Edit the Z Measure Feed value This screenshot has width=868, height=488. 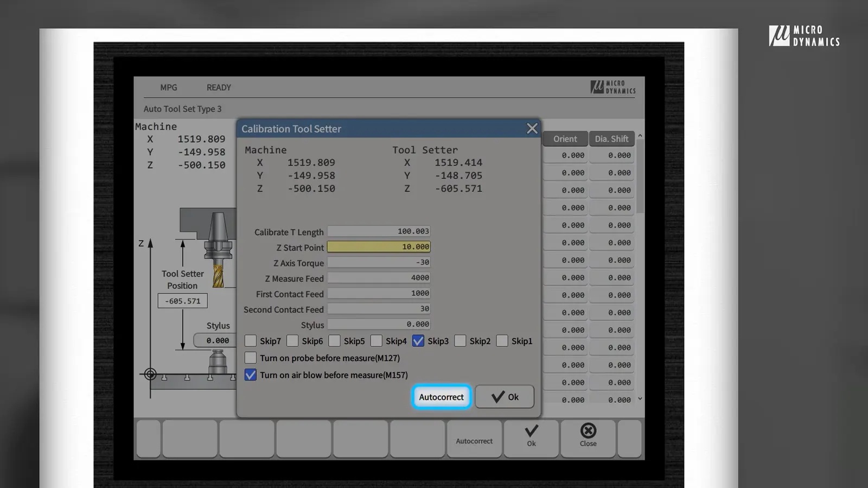pyautogui.click(x=379, y=278)
